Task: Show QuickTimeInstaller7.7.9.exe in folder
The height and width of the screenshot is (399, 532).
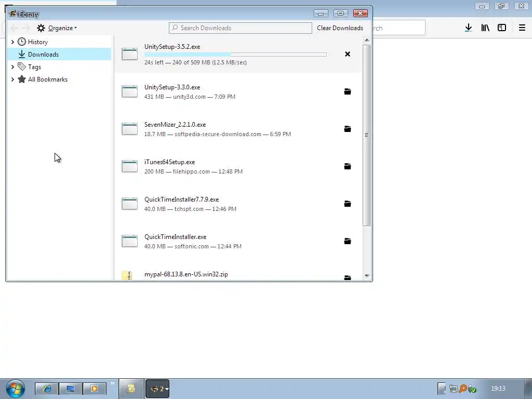Action: (x=348, y=204)
